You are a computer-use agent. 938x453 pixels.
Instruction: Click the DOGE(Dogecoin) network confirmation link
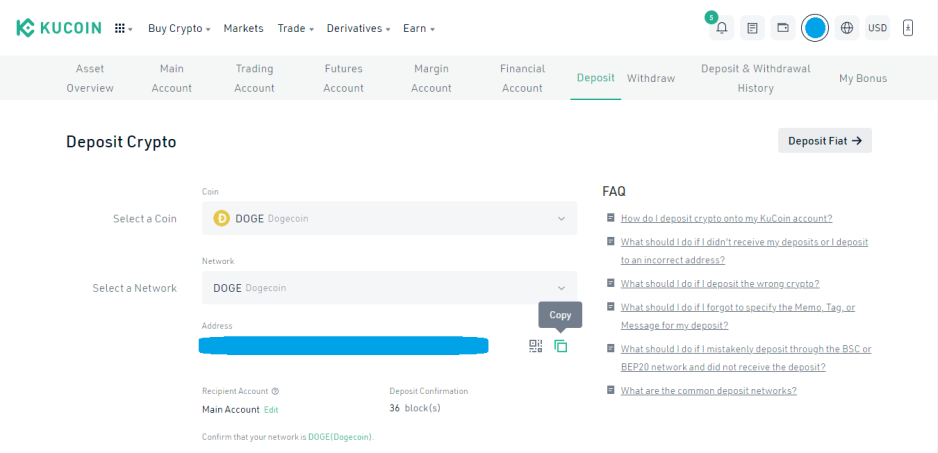tap(340, 437)
